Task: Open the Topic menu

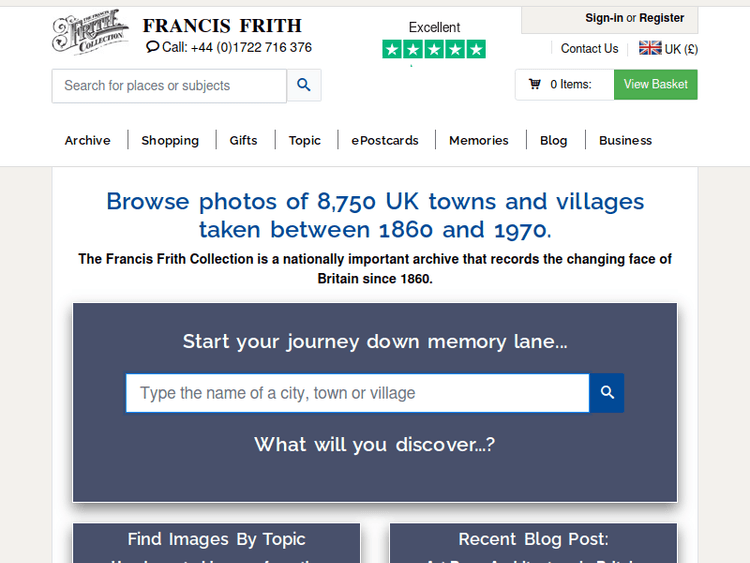Action: [305, 140]
